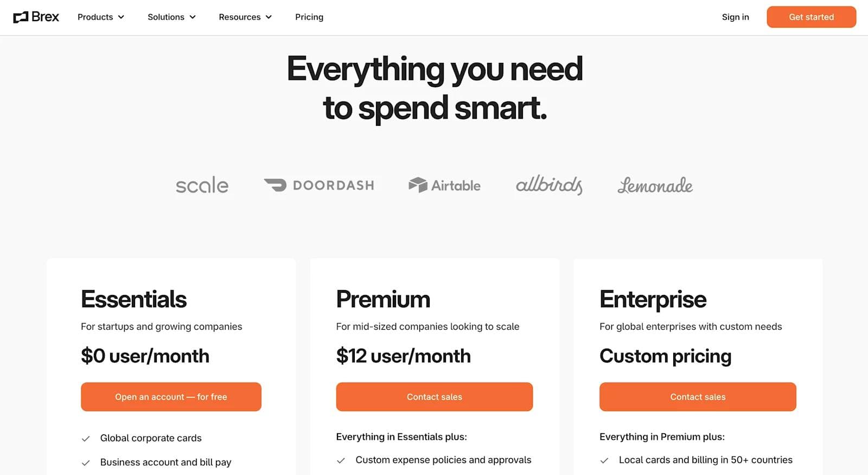Select the Scale logo
Image resolution: width=868 pixels, height=475 pixels.
(202, 185)
